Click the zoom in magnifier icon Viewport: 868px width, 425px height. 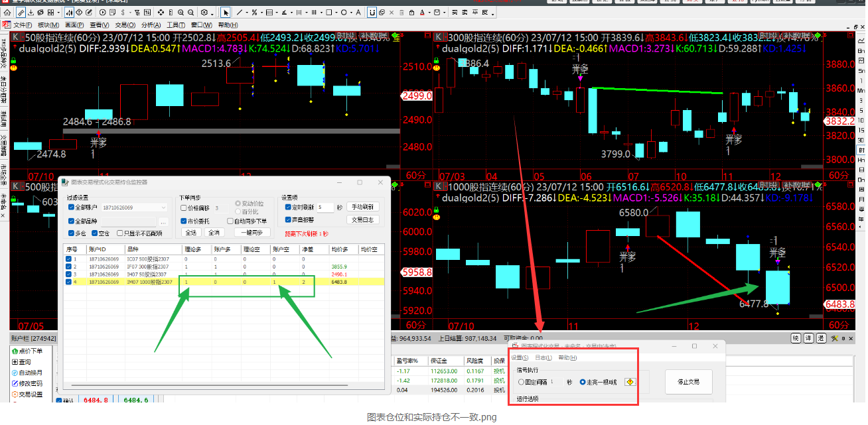point(181,12)
